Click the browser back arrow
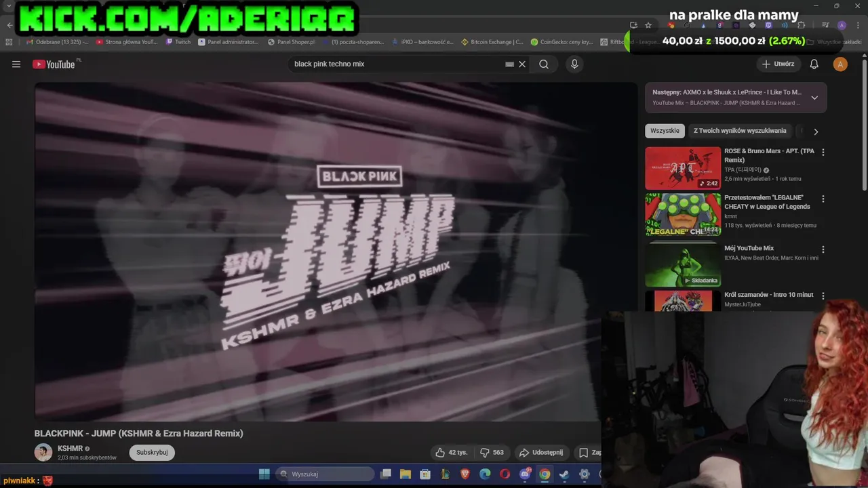 click(9, 25)
